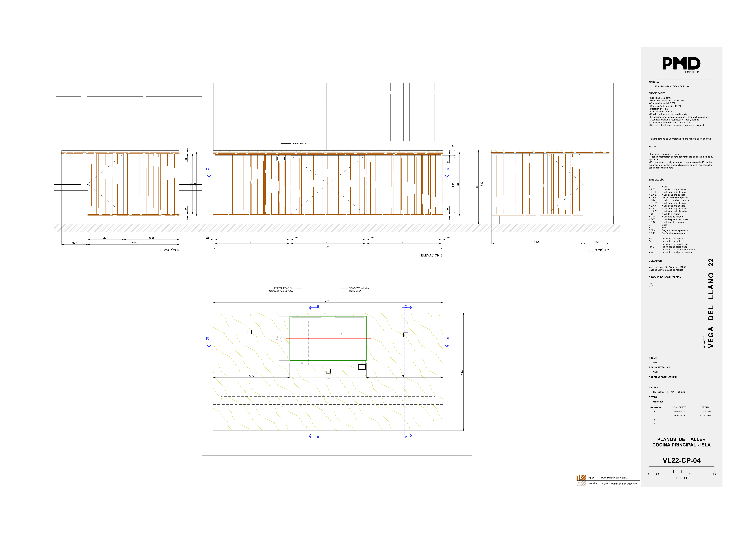Click the 'REVISIÓN TÉCNICA' heading

tap(659, 367)
